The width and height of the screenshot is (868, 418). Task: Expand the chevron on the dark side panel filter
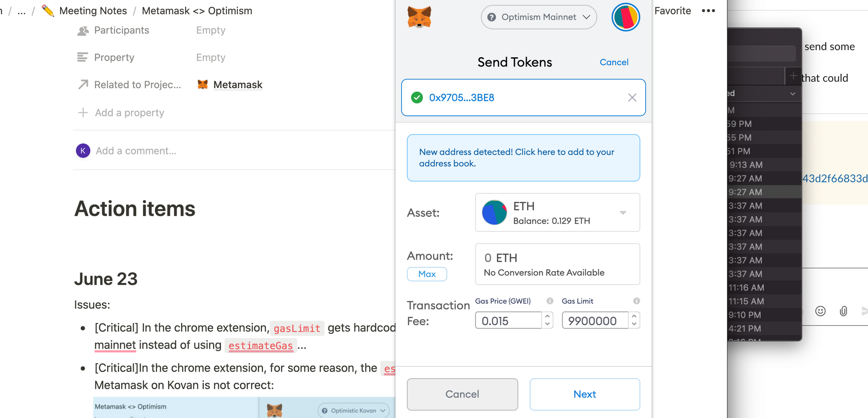[793, 93]
